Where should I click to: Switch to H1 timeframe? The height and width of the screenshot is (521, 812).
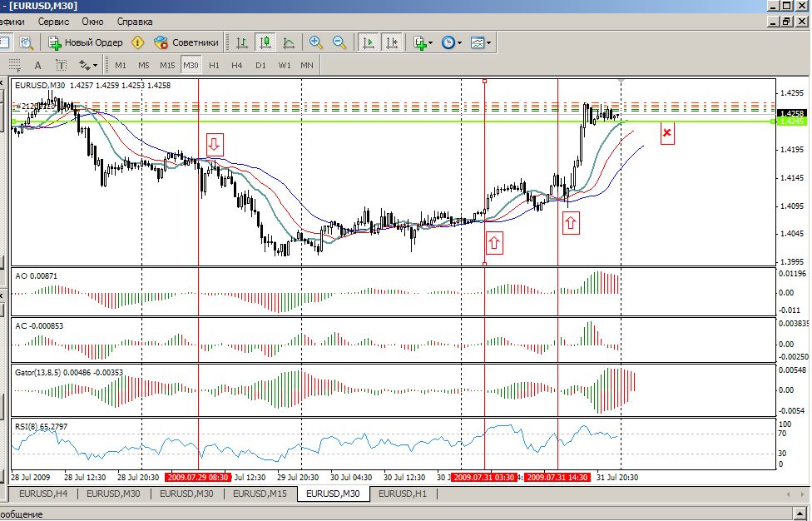pyautogui.click(x=214, y=65)
